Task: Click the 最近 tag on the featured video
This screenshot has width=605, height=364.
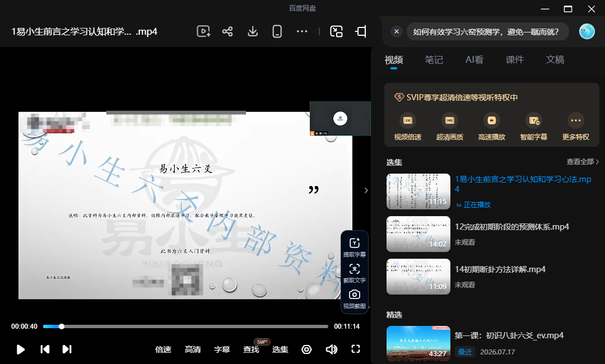Action: pos(465,352)
